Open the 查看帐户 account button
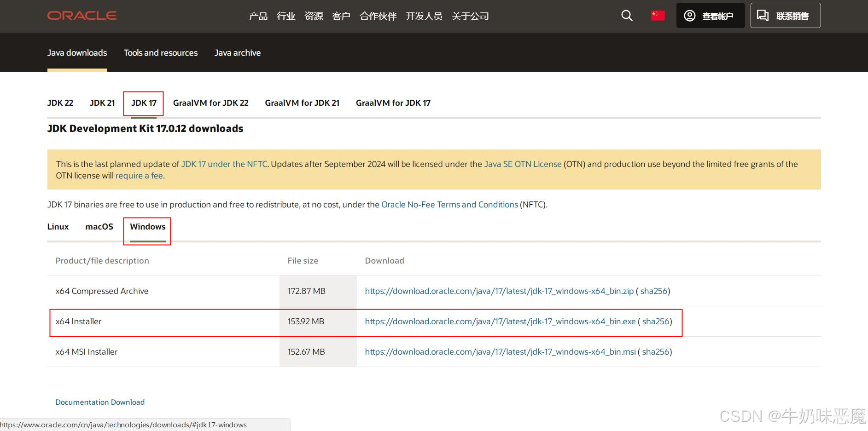The width and height of the screenshot is (868, 431). click(x=710, y=16)
